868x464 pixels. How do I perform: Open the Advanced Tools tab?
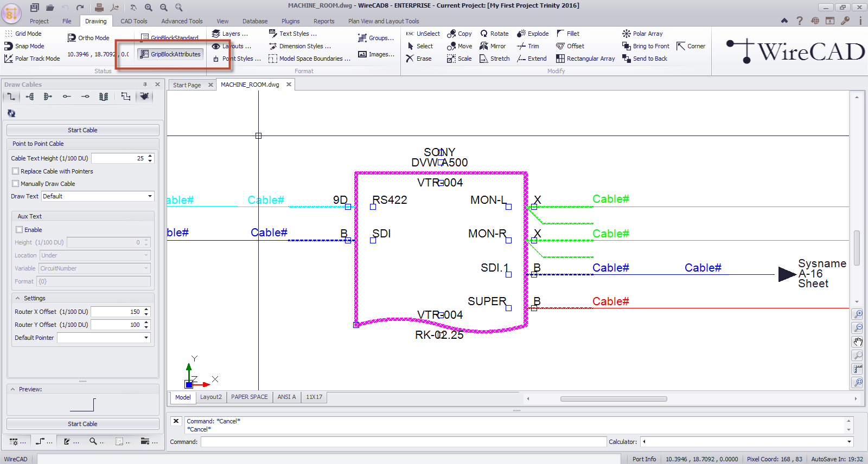[182, 21]
